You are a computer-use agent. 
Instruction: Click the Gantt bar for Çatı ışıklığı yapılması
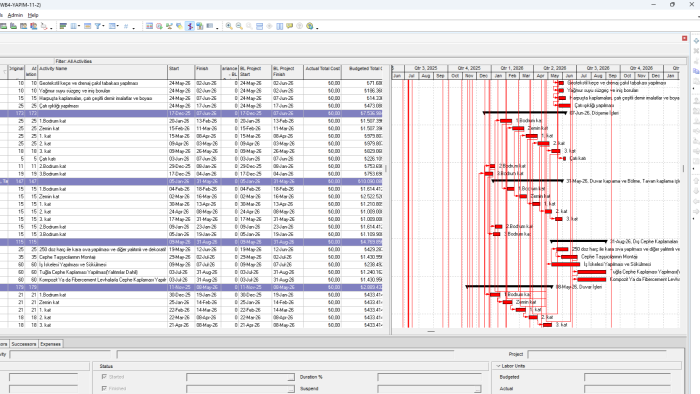coord(564,106)
